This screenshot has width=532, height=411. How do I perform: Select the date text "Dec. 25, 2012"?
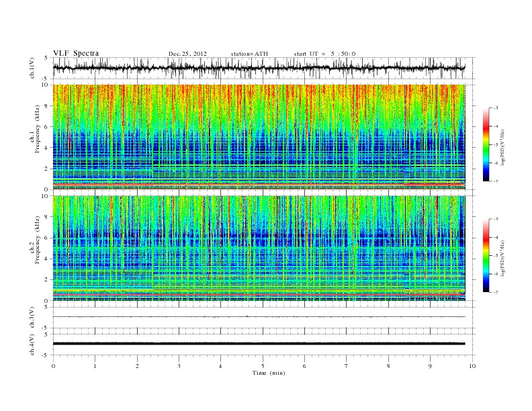click(187, 54)
